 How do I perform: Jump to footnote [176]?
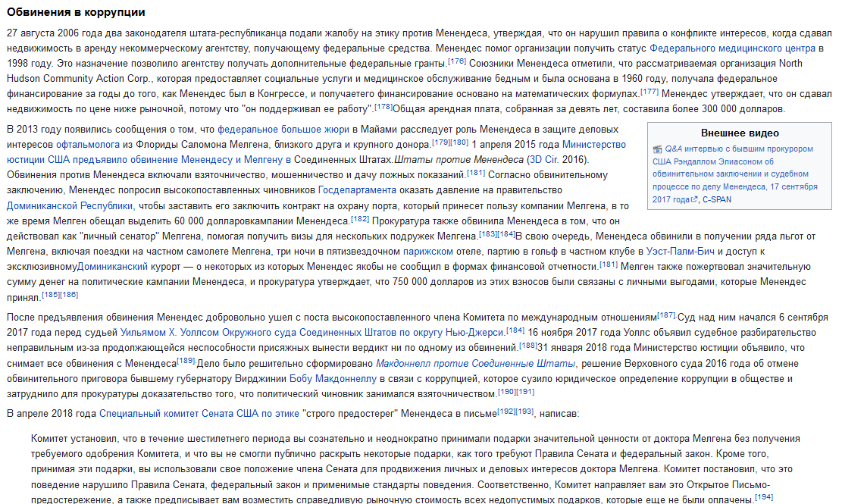coord(457,61)
